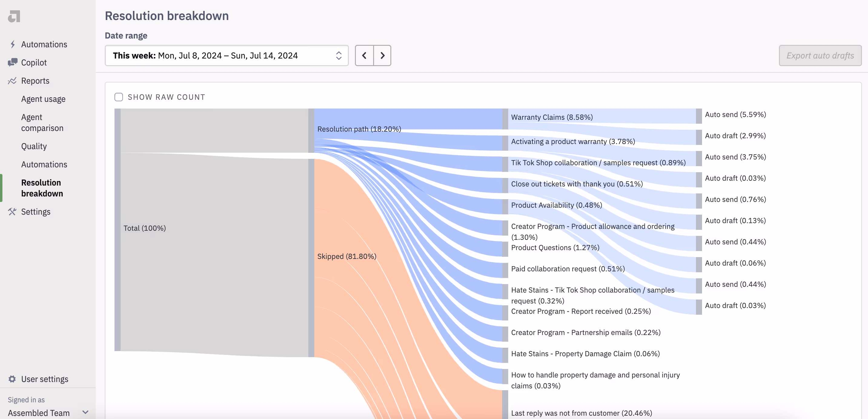Click Auto draft (2.99%) outcome

735,136
